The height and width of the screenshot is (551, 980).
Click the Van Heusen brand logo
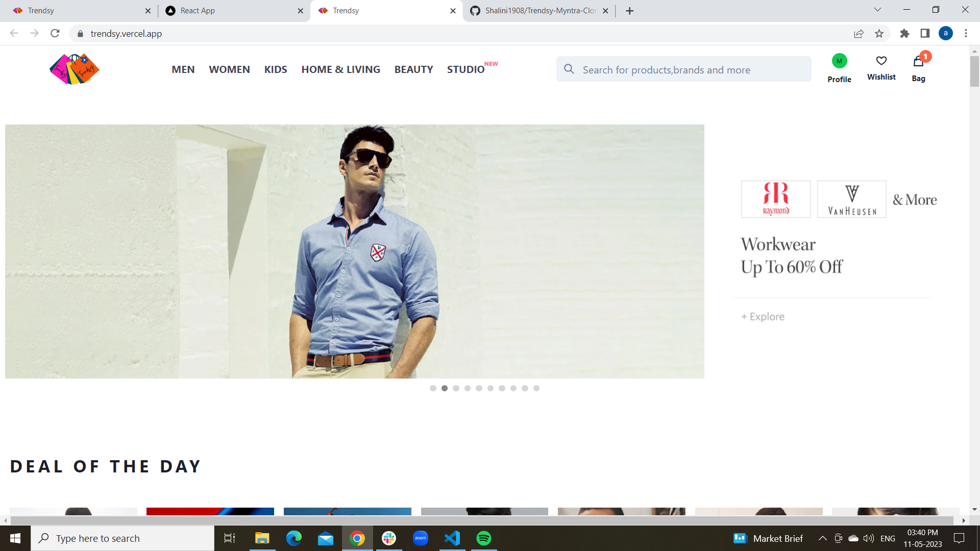tap(851, 199)
